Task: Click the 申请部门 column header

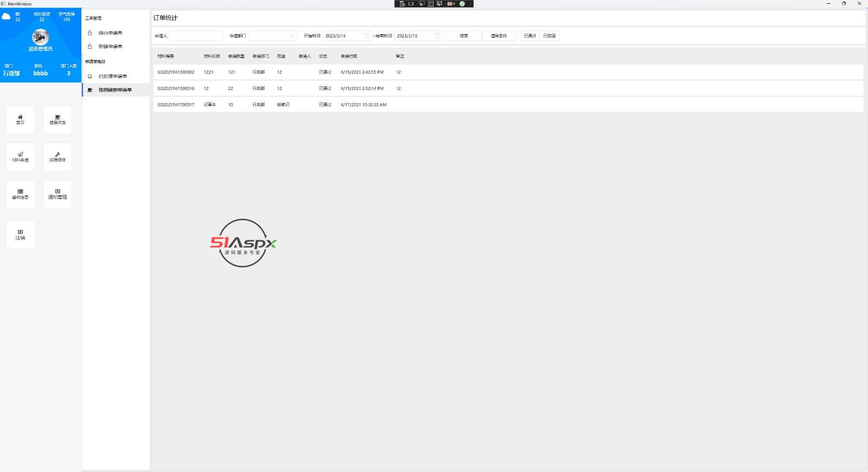Action: (261, 56)
